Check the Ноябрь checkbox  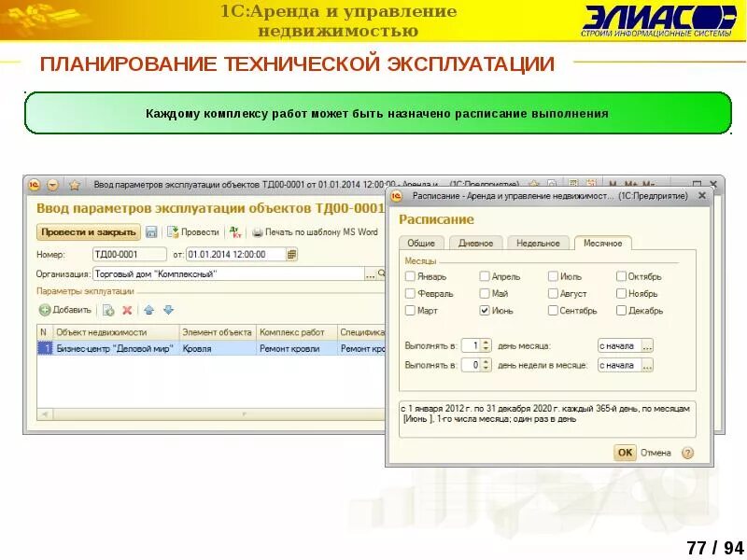click(621, 293)
